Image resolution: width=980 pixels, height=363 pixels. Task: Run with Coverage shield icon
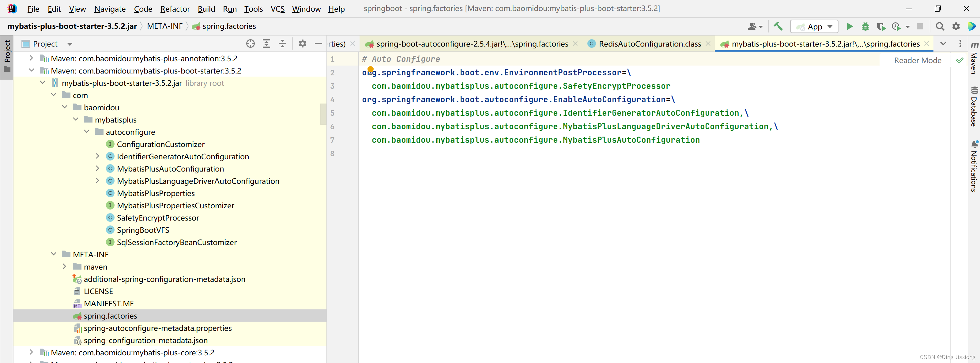881,26
